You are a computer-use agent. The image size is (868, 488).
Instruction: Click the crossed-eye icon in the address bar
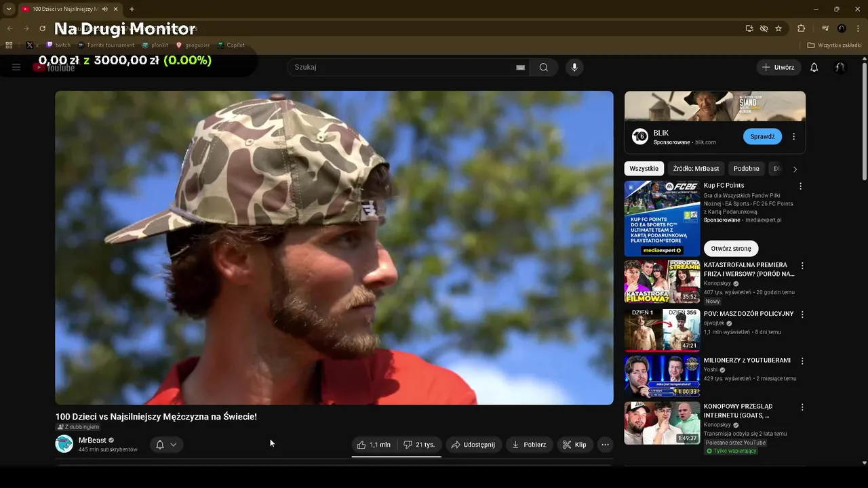(x=764, y=28)
